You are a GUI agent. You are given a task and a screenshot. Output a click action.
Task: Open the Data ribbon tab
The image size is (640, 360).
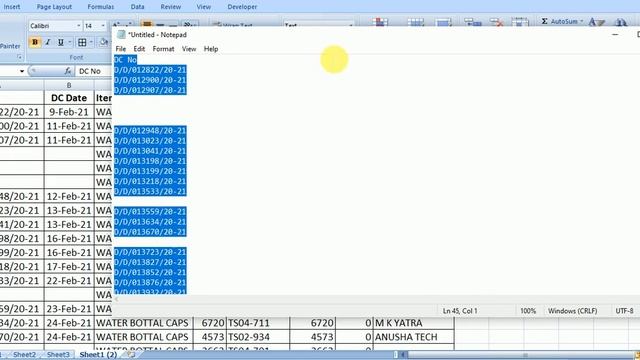click(138, 7)
